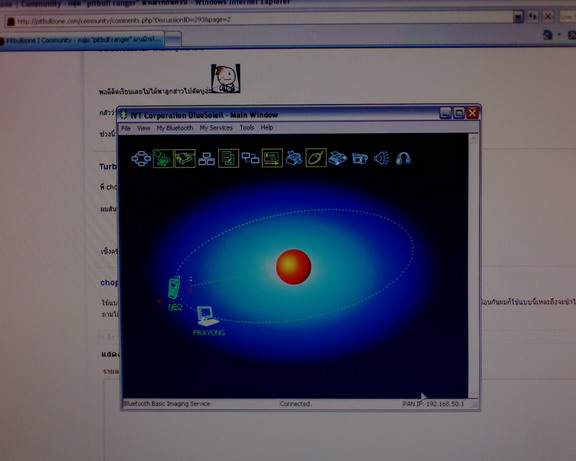Click the AV speaker service icon

[x=382, y=159]
